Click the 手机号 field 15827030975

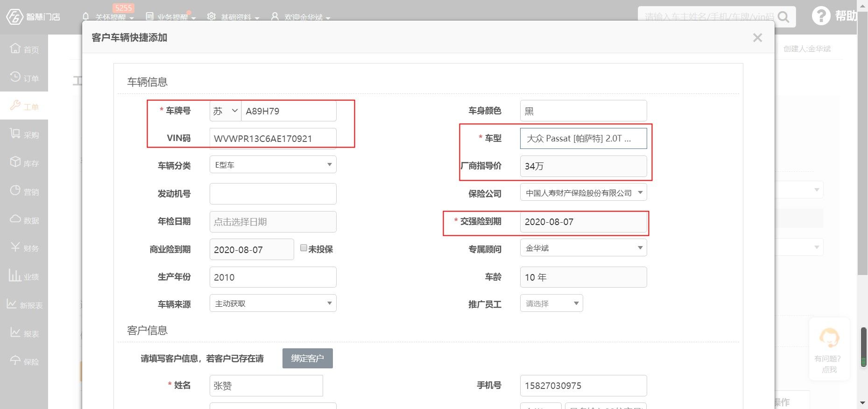(x=583, y=386)
